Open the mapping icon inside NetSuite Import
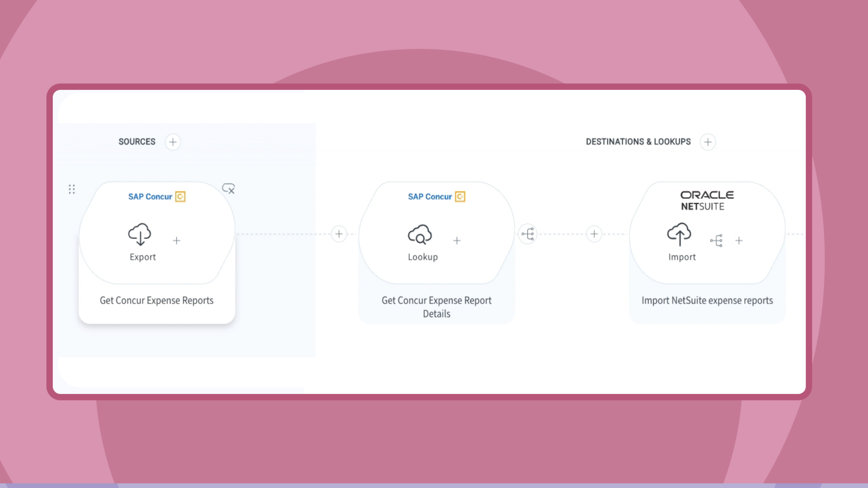 coord(716,241)
